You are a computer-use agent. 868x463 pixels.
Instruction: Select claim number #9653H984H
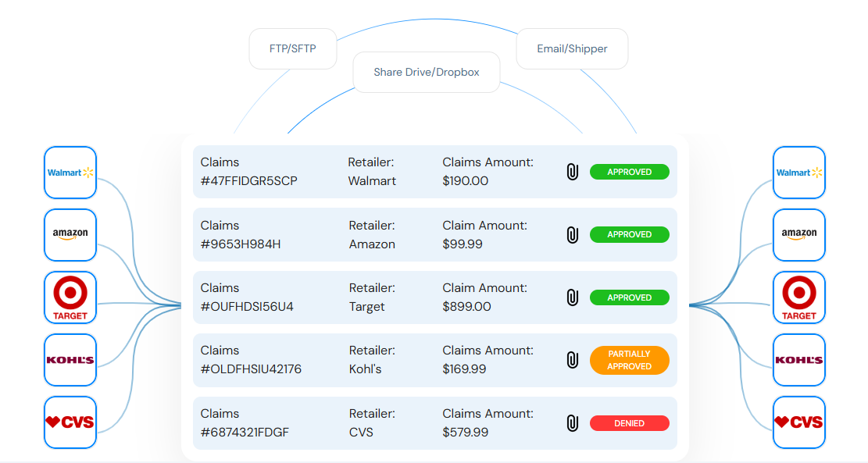coord(241,244)
